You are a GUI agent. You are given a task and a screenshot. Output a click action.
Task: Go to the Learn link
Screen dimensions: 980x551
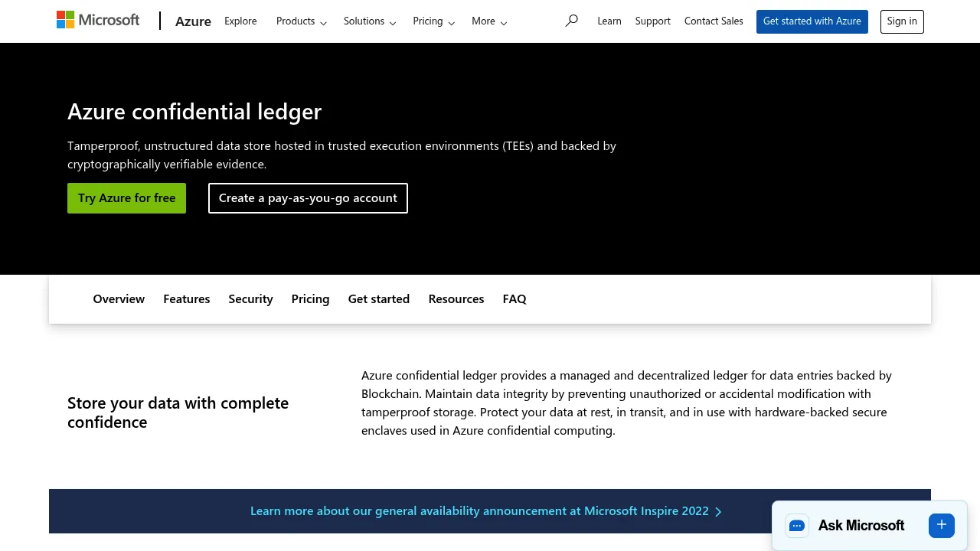click(609, 21)
